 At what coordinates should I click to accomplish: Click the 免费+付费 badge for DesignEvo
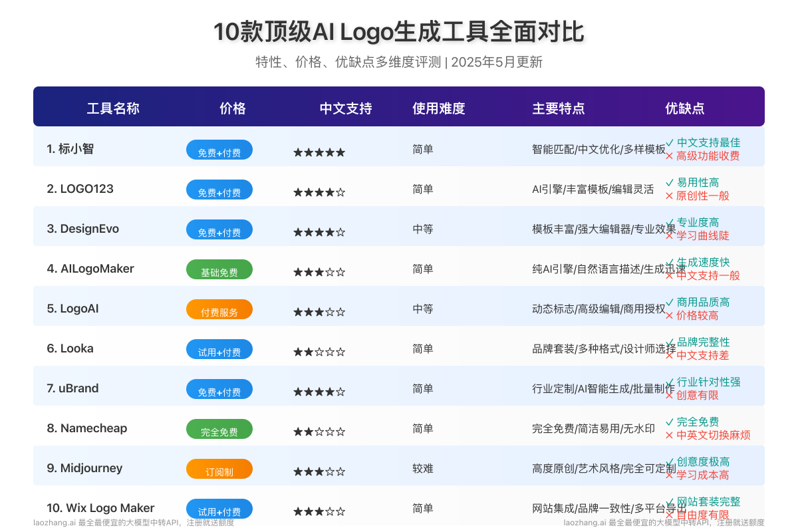pyautogui.click(x=219, y=229)
